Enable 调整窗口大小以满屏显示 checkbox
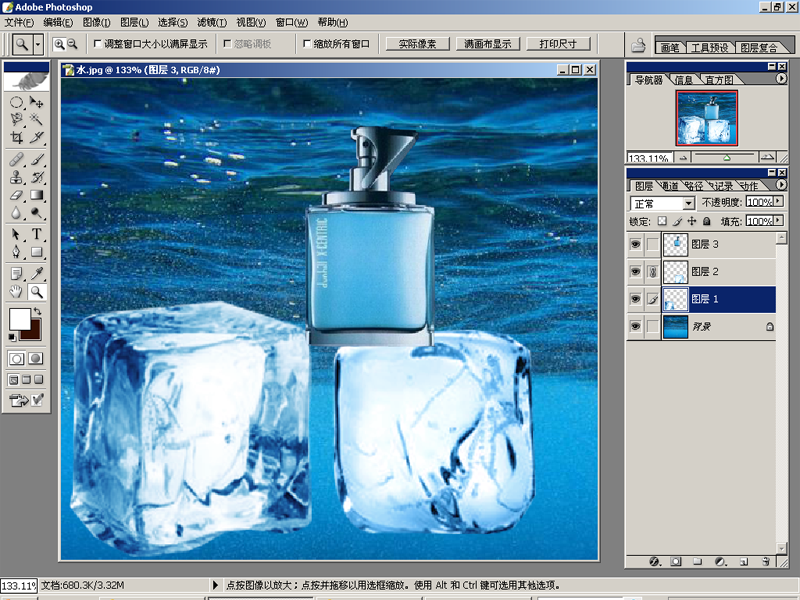The height and width of the screenshot is (600, 800). click(97, 44)
